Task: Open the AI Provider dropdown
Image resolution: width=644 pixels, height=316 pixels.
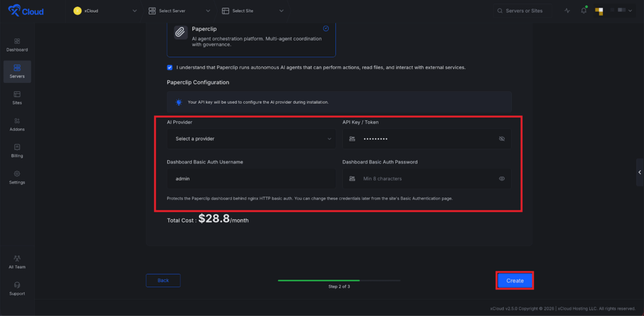Action: [x=251, y=138]
